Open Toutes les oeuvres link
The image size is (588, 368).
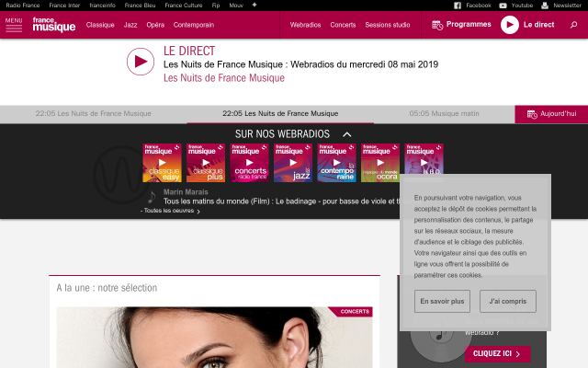[171, 211]
